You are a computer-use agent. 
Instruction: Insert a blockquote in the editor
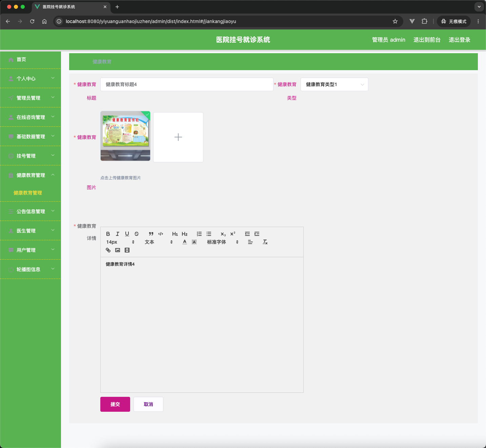click(151, 234)
